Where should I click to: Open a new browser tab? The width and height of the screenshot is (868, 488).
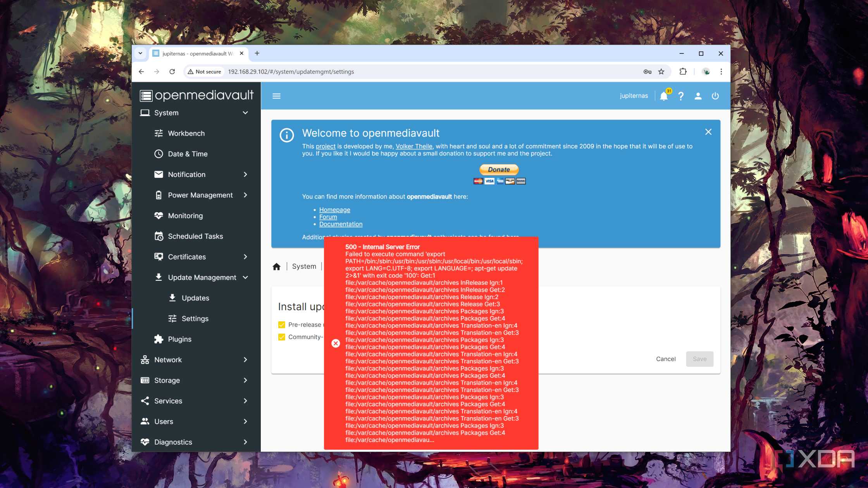click(x=257, y=53)
